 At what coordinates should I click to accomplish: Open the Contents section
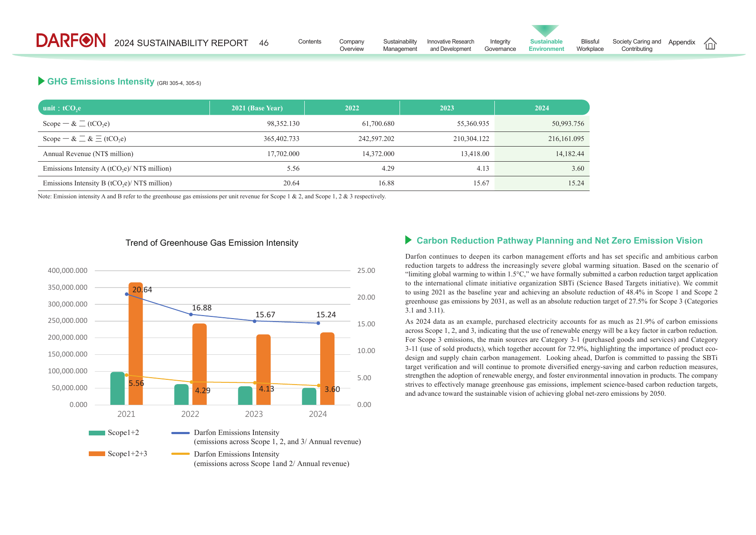309,41
